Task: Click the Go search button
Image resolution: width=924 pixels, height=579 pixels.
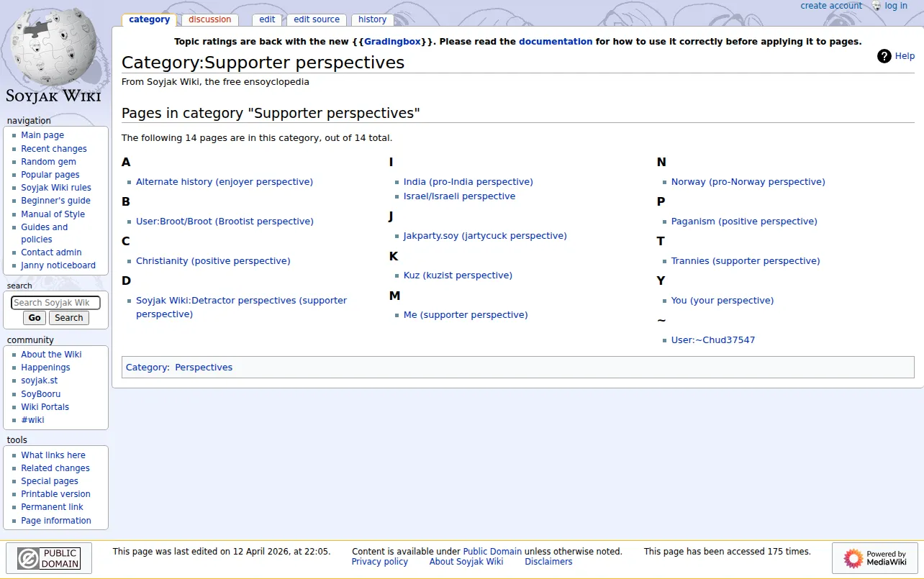Action: pos(35,318)
